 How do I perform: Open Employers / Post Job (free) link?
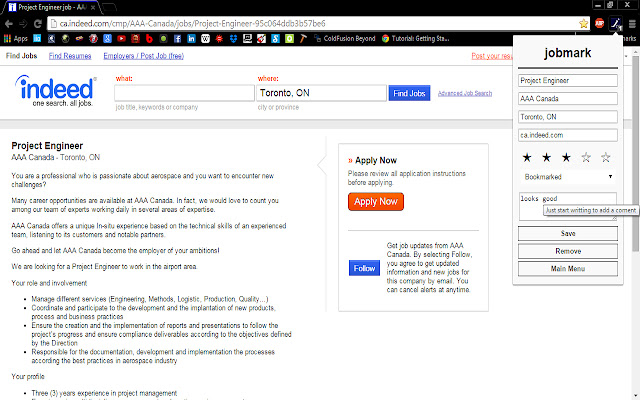tap(143, 56)
